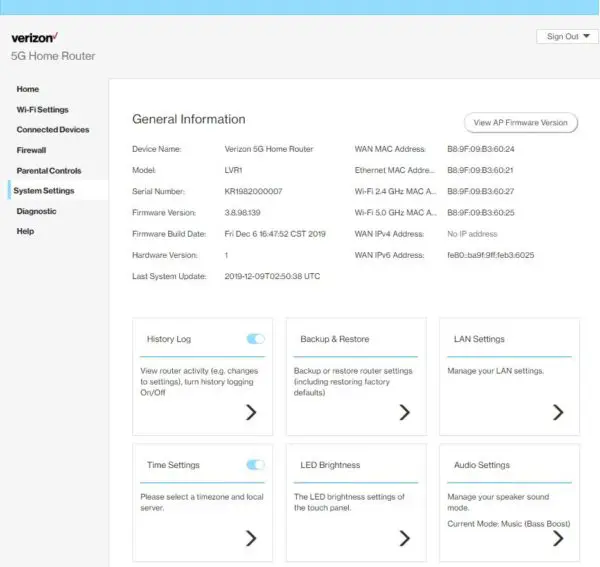Click the 5G Home Router title
The height and width of the screenshot is (567, 600).
[x=53, y=56]
